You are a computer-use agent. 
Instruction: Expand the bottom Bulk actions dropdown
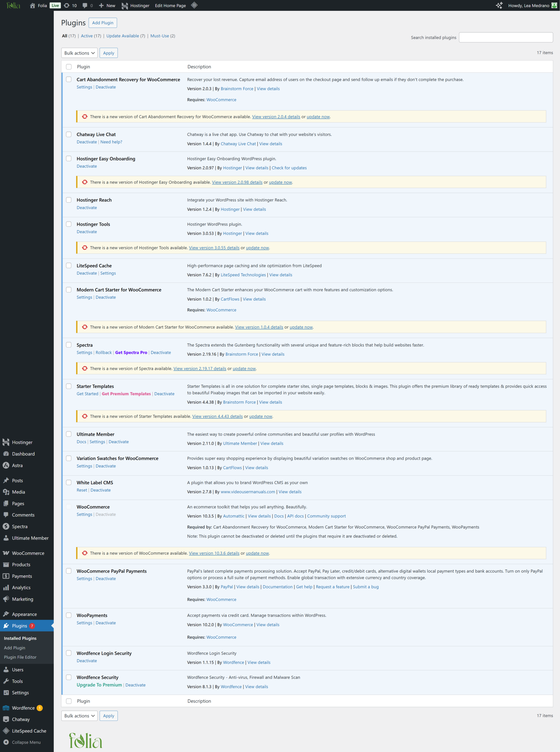click(79, 715)
